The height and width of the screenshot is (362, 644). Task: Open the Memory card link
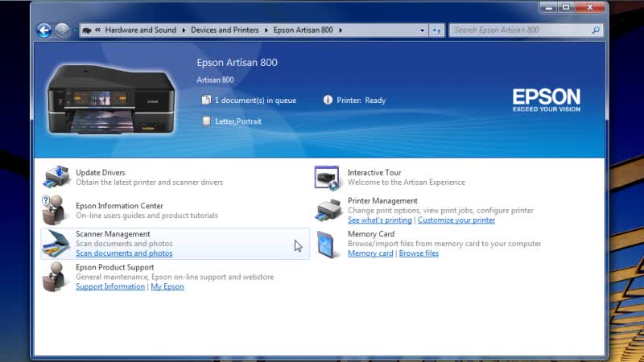point(370,253)
